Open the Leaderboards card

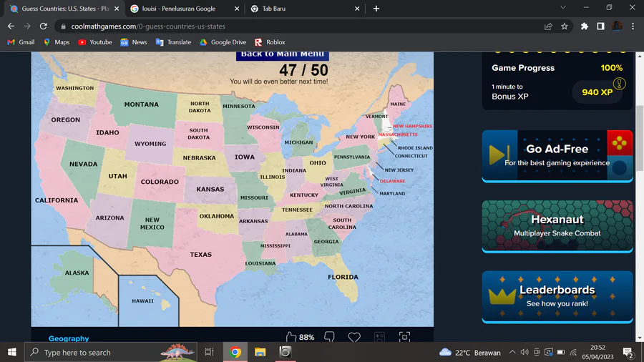coord(557,296)
